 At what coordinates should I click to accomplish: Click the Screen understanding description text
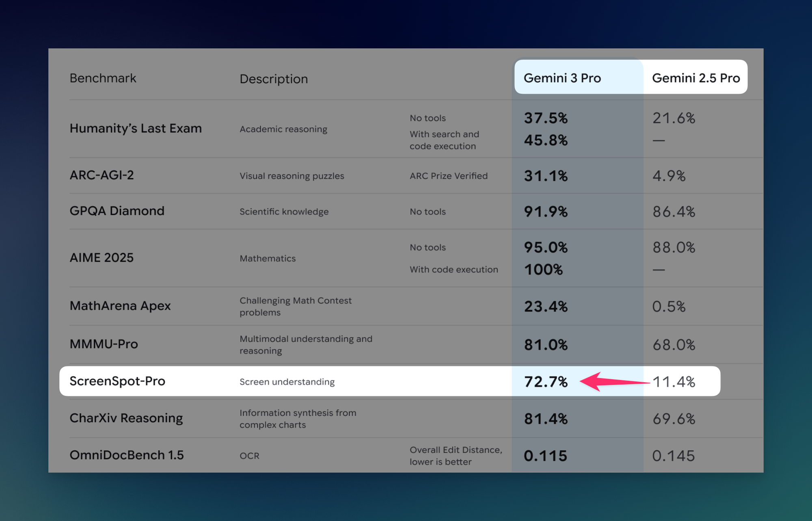(x=287, y=382)
